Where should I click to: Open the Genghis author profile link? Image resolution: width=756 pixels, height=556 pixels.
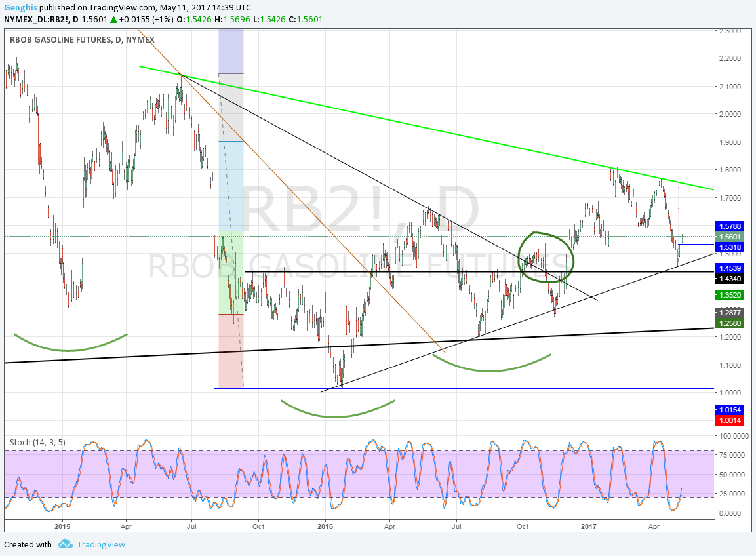[20, 8]
